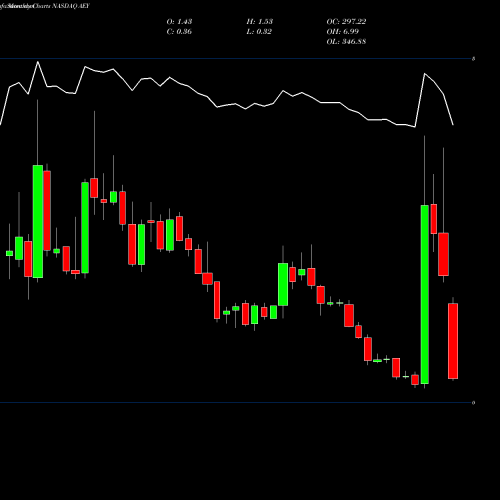Click the NASDAQ AEY chart title
The image size is (500, 500).
[45, 6]
